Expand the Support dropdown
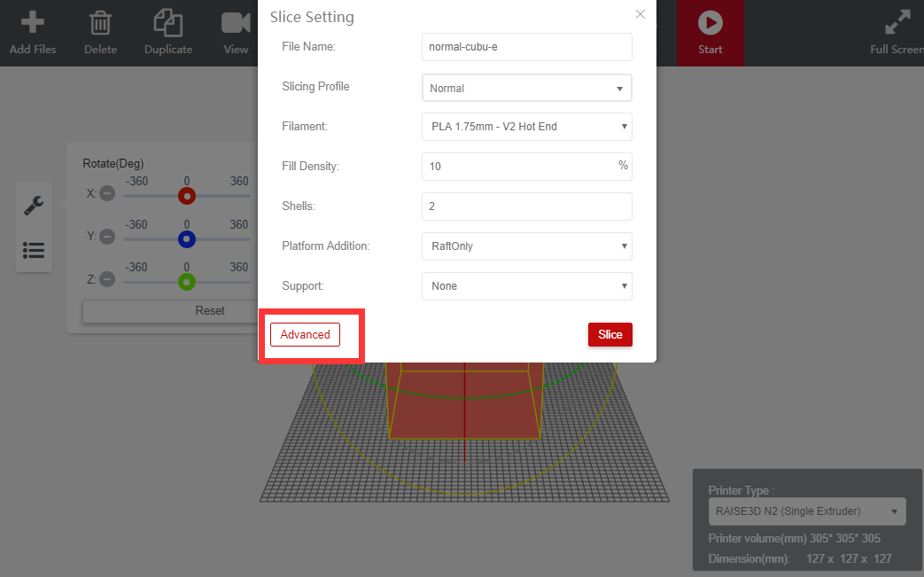 [527, 286]
